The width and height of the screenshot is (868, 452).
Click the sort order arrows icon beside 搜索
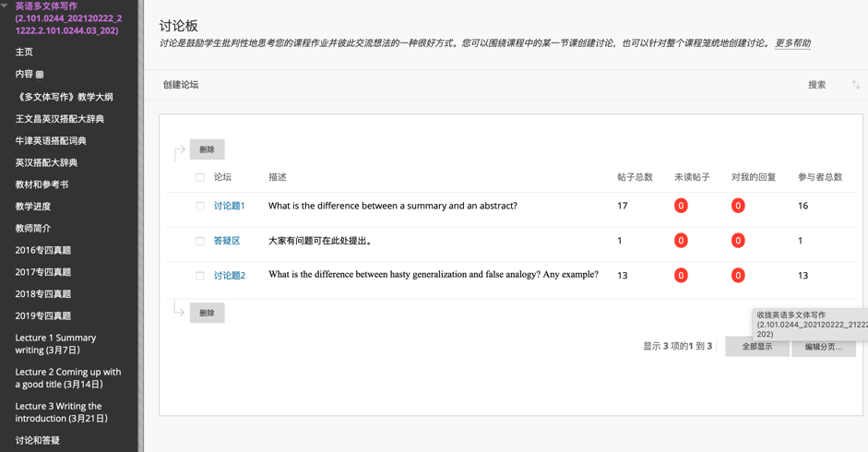855,85
